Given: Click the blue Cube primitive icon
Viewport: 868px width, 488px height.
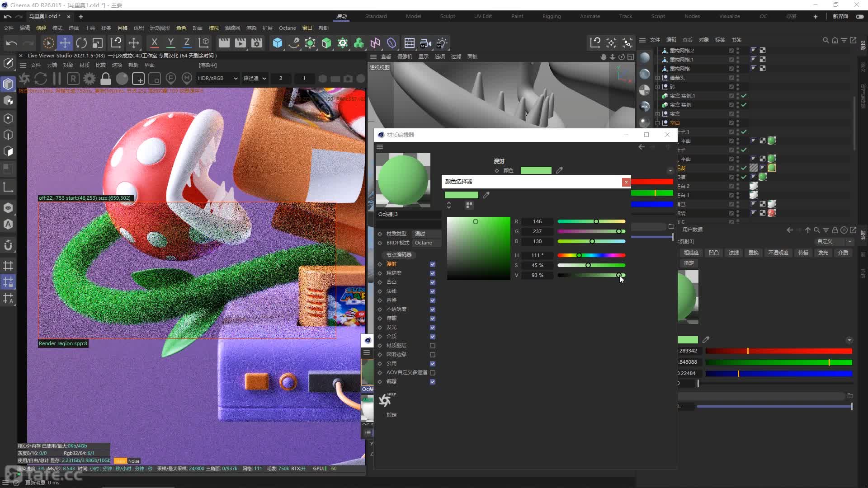Looking at the screenshot, I should point(278,43).
